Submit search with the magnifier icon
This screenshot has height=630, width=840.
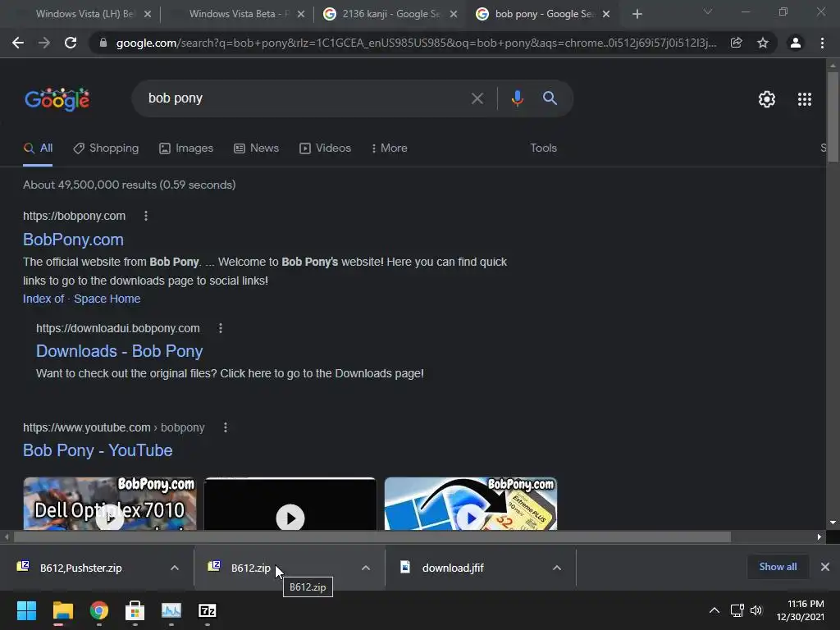pos(550,98)
